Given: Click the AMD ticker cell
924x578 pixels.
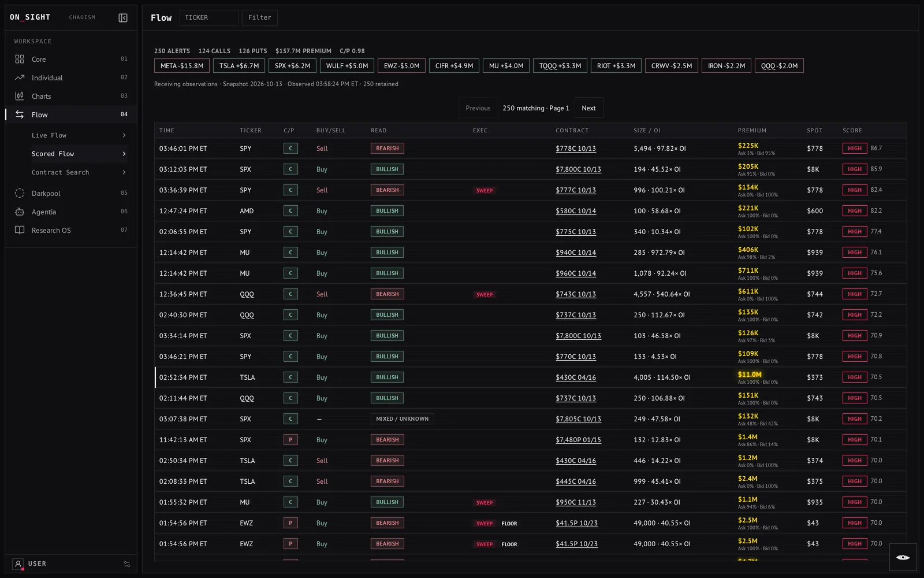Looking at the screenshot, I should [247, 211].
